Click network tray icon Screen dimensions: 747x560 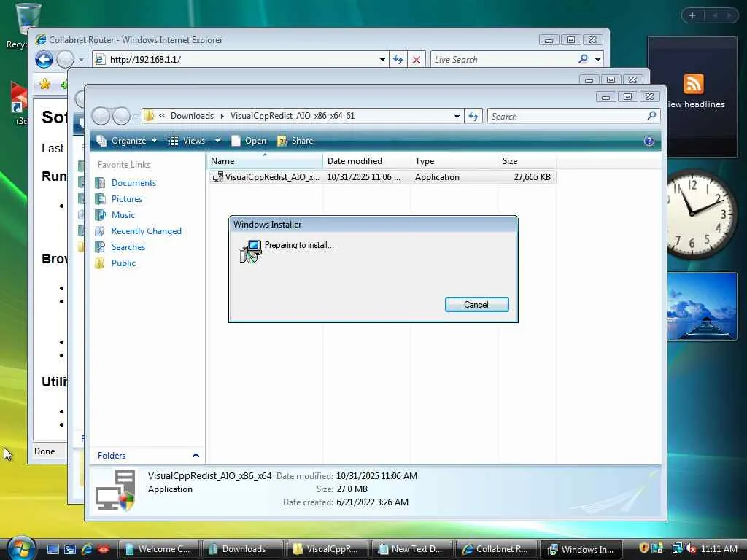click(677, 548)
